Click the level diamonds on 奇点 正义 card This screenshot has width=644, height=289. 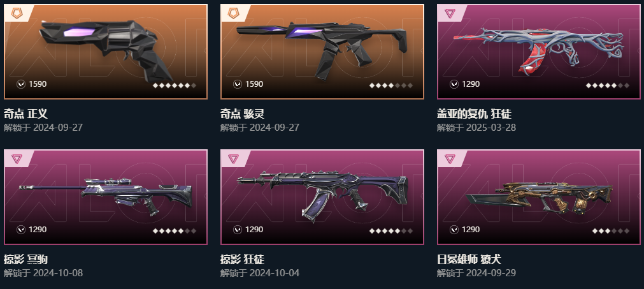click(x=175, y=85)
